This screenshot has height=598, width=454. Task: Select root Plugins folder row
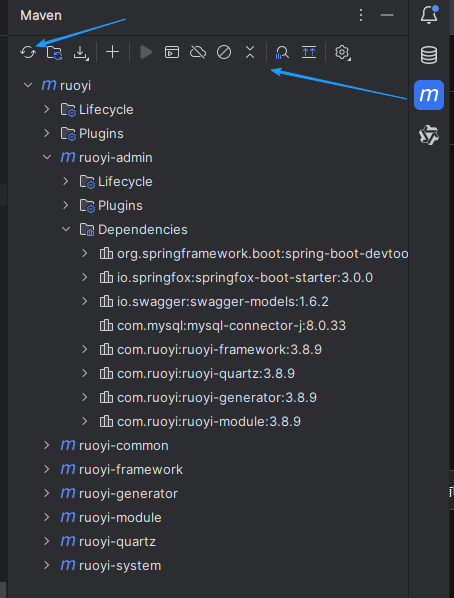208,133
